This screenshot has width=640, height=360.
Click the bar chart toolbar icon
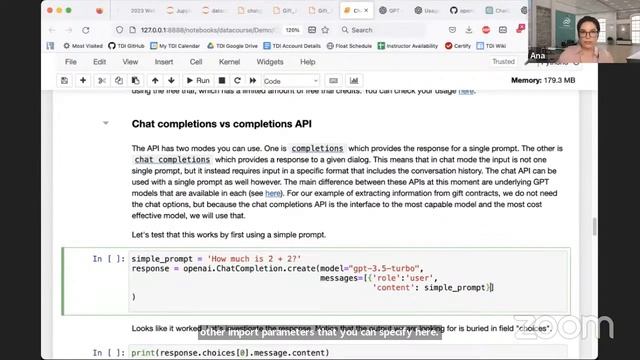(x=354, y=81)
